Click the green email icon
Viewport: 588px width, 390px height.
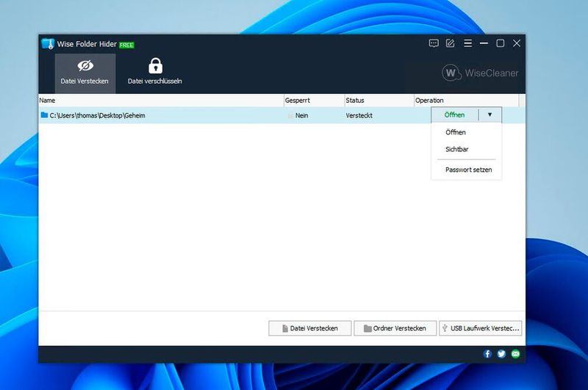(515, 354)
